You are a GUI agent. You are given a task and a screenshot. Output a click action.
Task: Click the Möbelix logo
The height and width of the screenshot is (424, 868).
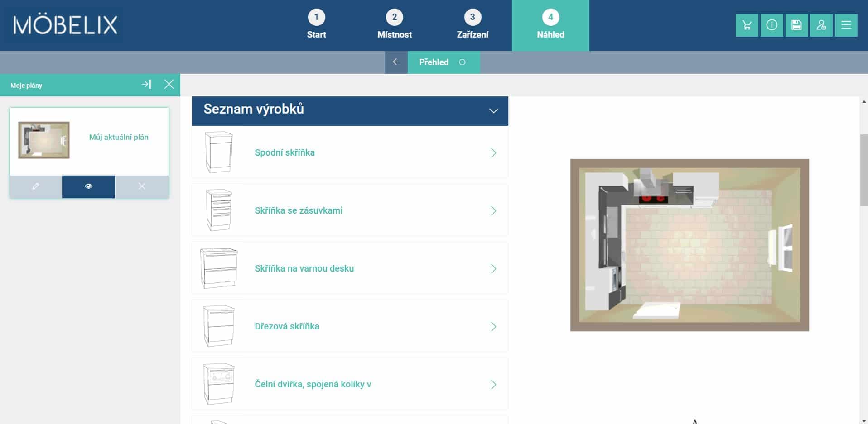[65, 25]
